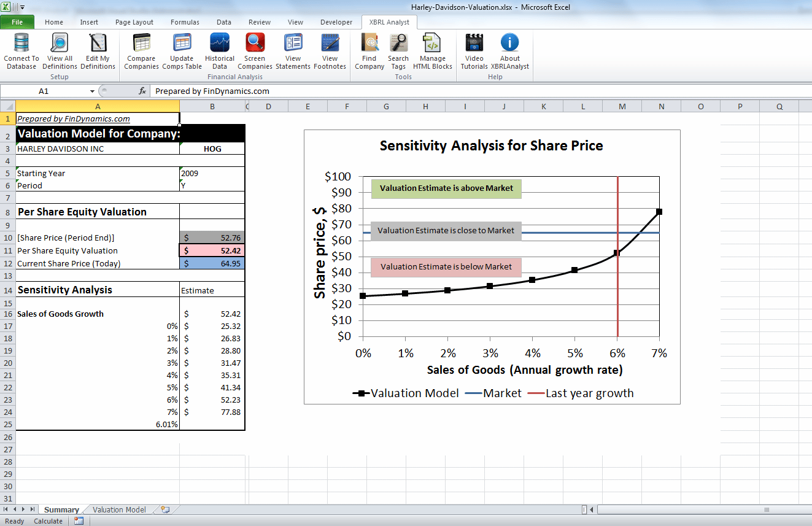
Task: Click the green File button
Action: pos(17,22)
